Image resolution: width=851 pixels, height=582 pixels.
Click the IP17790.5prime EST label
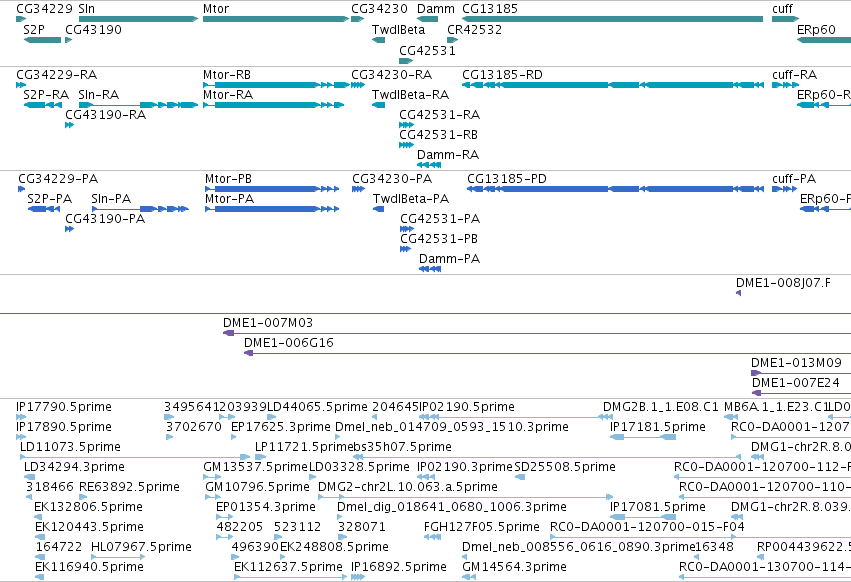[x=64, y=407]
